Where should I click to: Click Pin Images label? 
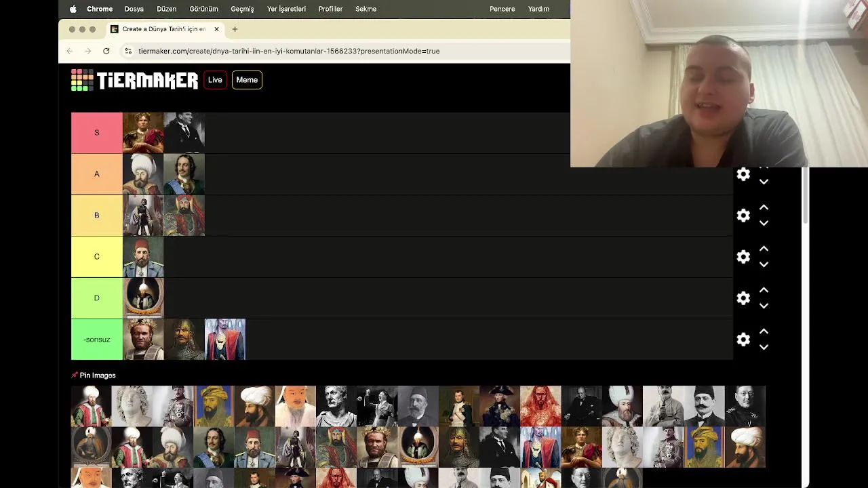pyautogui.click(x=98, y=375)
